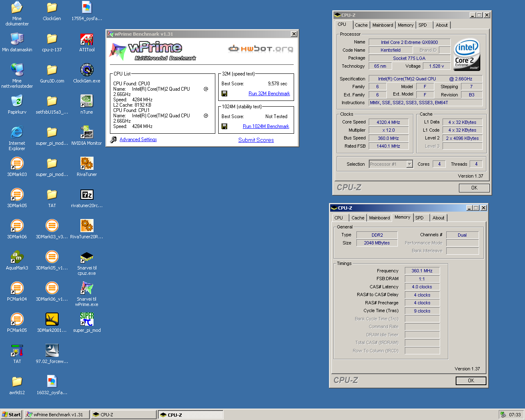The image size is (525, 420).
Task: Click the Voltage value 1.528 v
Action: [x=436, y=66]
